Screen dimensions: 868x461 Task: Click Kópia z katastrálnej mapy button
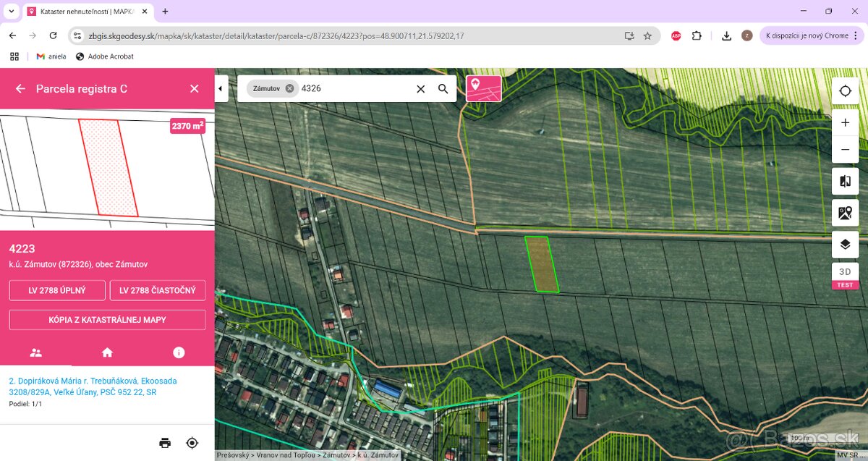click(107, 320)
